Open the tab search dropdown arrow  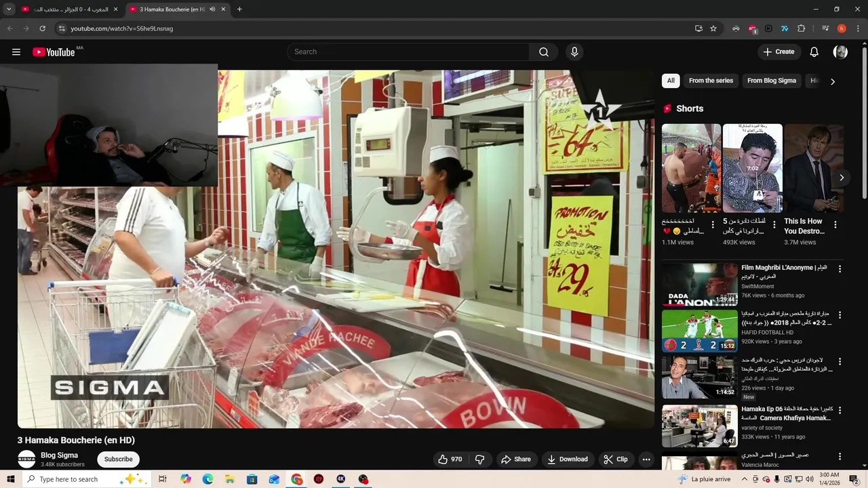click(x=9, y=9)
